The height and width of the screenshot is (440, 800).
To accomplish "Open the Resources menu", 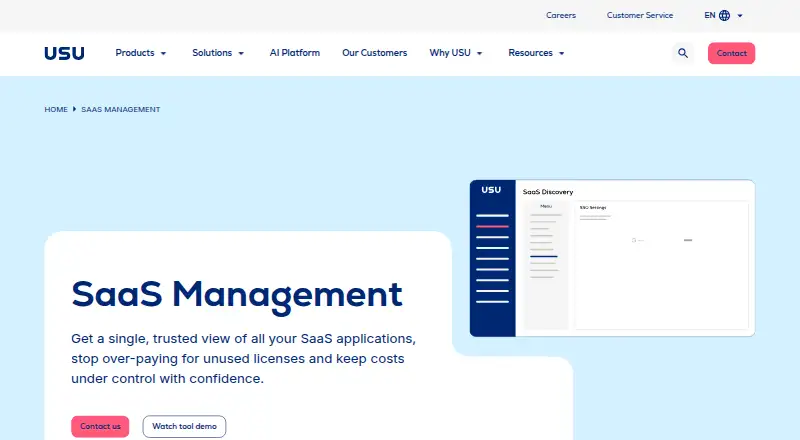I will tap(530, 53).
